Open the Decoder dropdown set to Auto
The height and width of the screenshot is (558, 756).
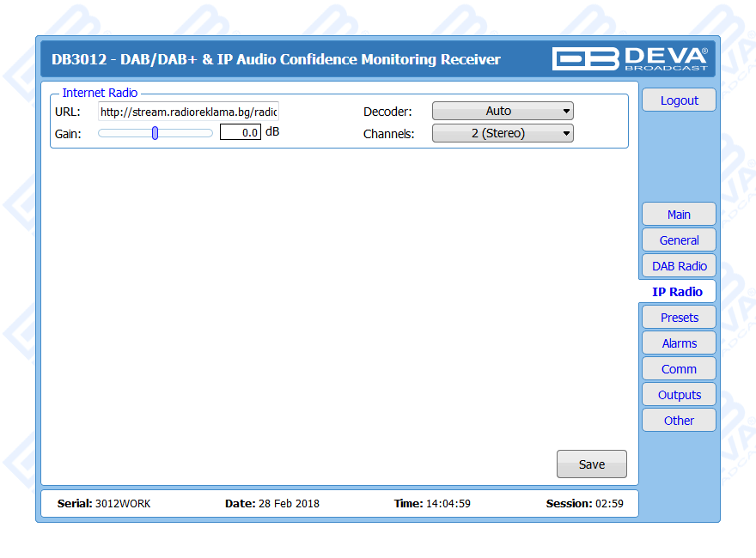502,111
